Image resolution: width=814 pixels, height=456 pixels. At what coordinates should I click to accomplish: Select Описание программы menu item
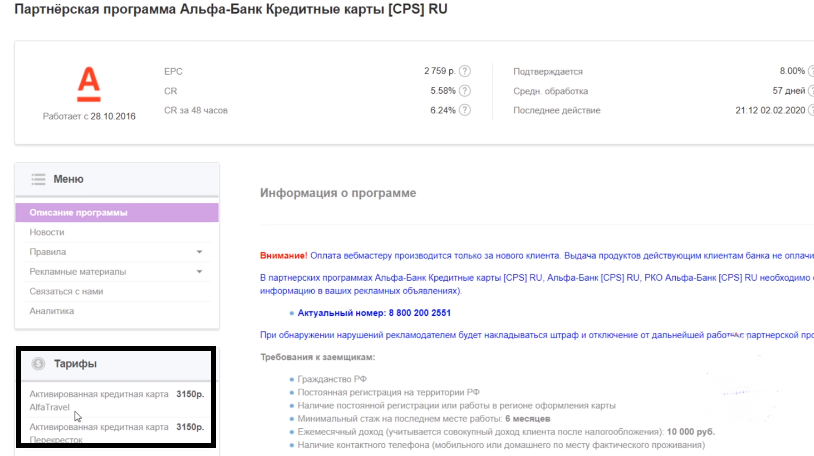pyautogui.click(x=117, y=212)
